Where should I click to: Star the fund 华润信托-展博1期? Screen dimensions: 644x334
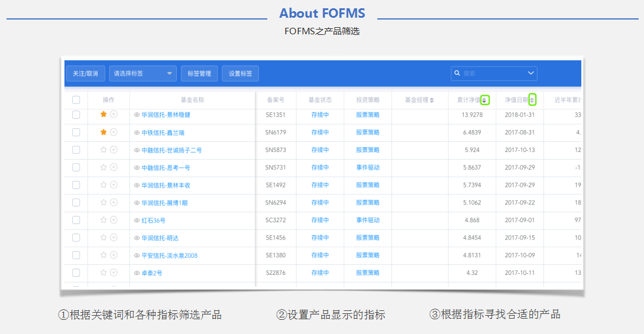103,202
